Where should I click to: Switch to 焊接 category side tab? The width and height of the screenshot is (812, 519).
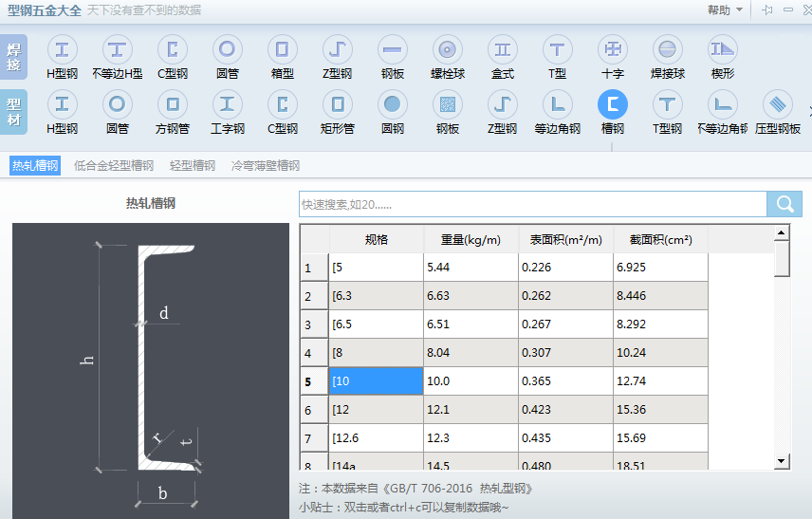pos(14,57)
